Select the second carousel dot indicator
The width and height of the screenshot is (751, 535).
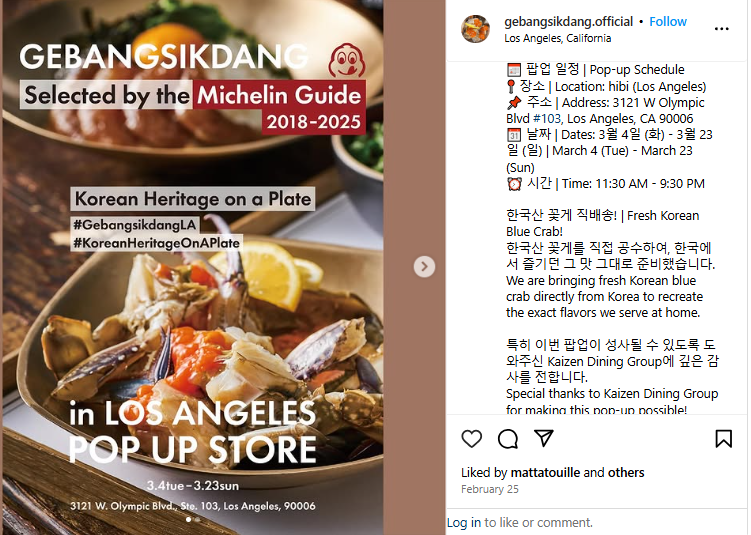click(197, 520)
